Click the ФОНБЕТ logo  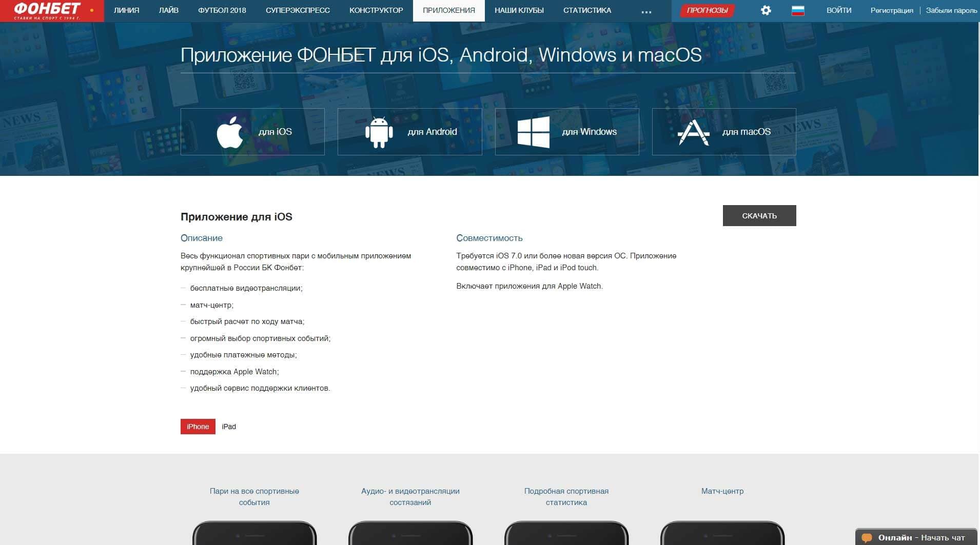click(x=52, y=11)
